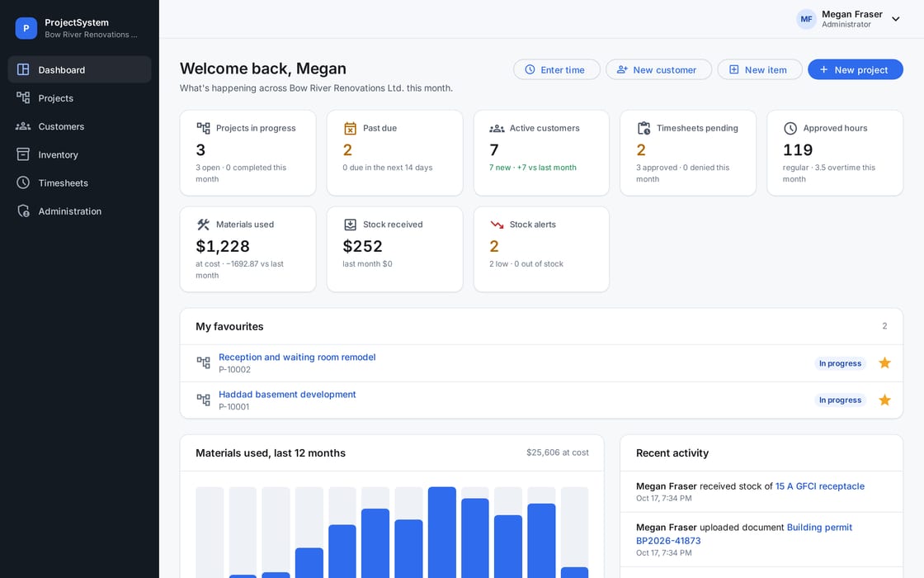The height and width of the screenshot is (578, 924).
Task: Click the tallest bar in Materials used chart
Action: tap(442, 533)
